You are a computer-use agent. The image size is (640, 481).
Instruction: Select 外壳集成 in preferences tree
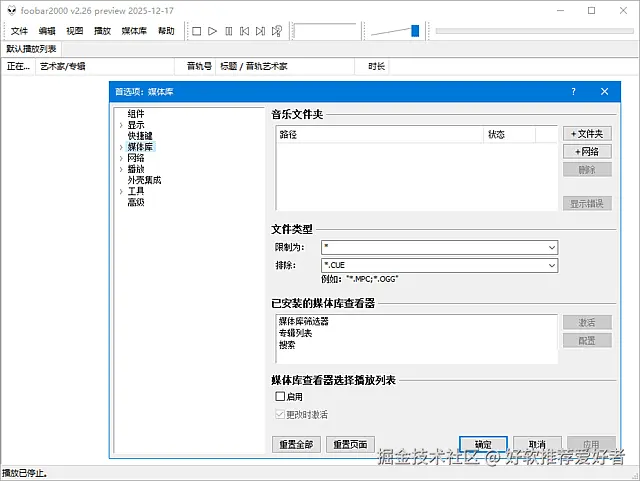(x=144, y=180)
